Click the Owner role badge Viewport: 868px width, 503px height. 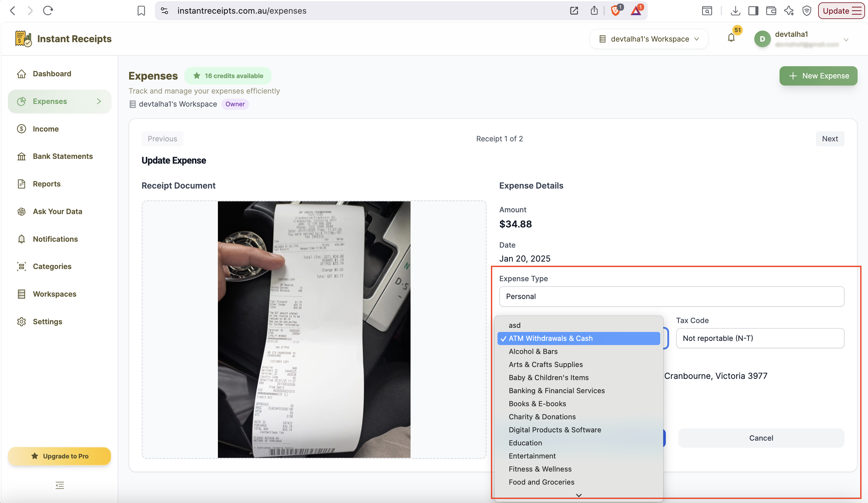(x=235, y=104)
